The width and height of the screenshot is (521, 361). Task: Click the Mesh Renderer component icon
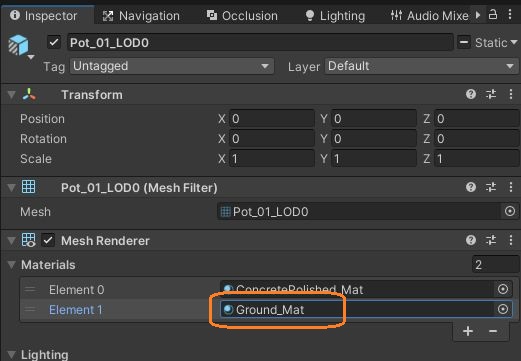point(28,240)
